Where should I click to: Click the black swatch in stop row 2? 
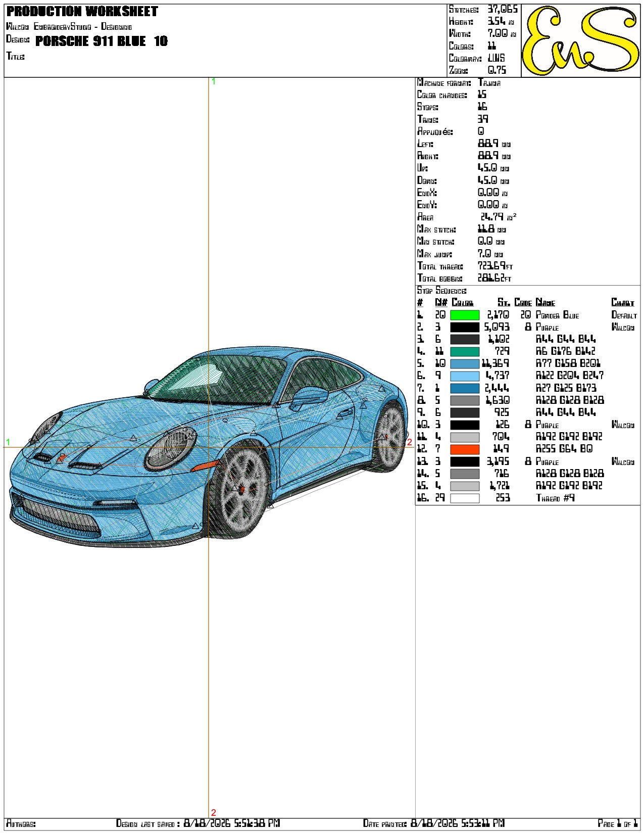pos(465,327)
